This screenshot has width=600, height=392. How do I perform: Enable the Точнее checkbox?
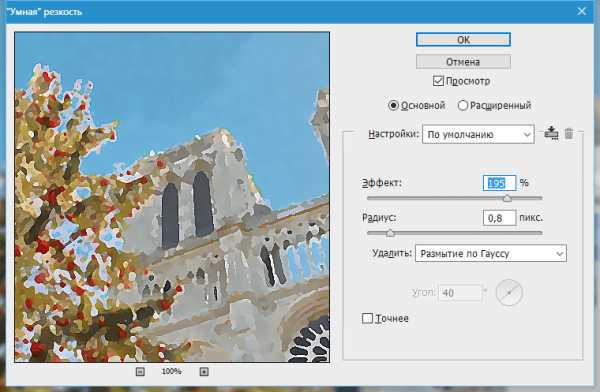pos(367,318)
